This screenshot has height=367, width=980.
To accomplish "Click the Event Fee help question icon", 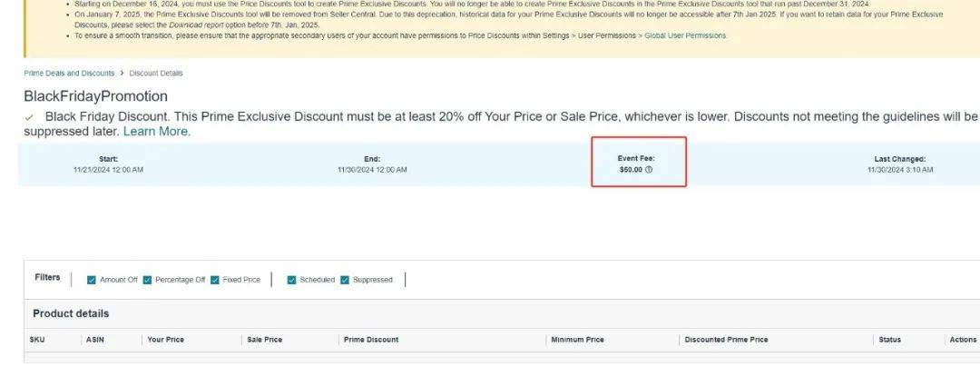I will (649, 170).
